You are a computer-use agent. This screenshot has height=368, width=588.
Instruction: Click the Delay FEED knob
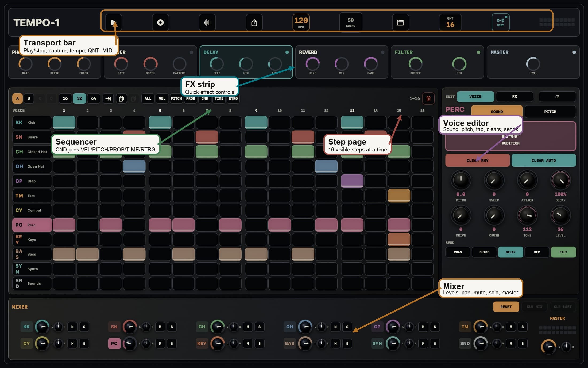coord(217,64)
